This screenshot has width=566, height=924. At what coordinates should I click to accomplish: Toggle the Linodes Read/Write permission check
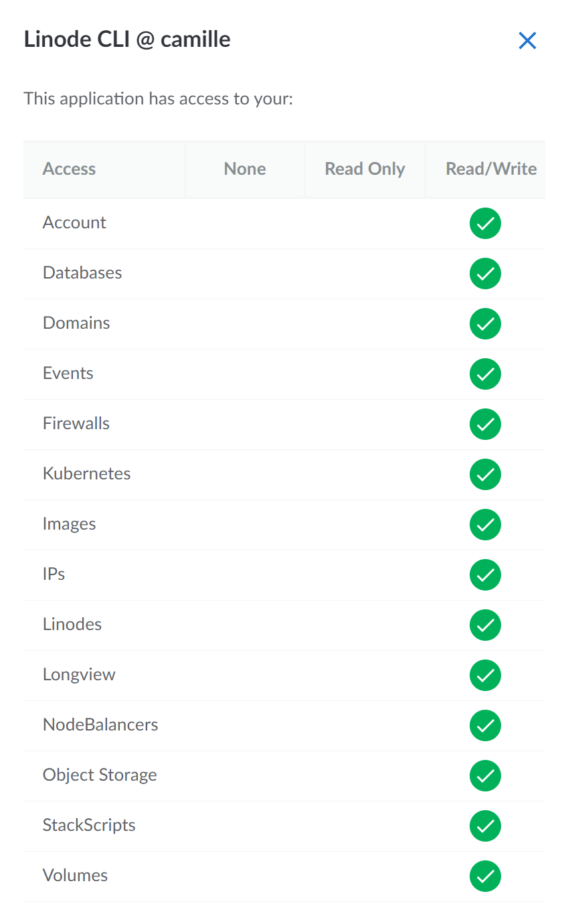(x=485, y=625)
